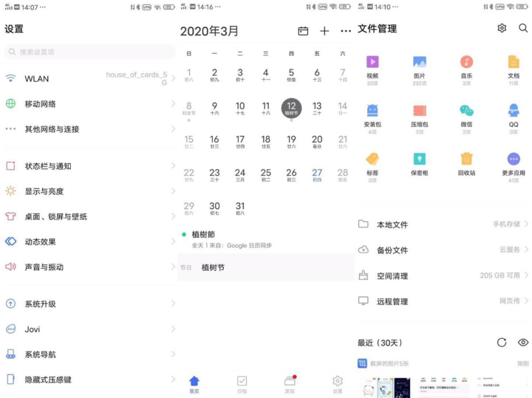This screenshot has width=532, height=398.
Task: Expand the 备份文件 row chevron
Action: (x=526, y=250)
